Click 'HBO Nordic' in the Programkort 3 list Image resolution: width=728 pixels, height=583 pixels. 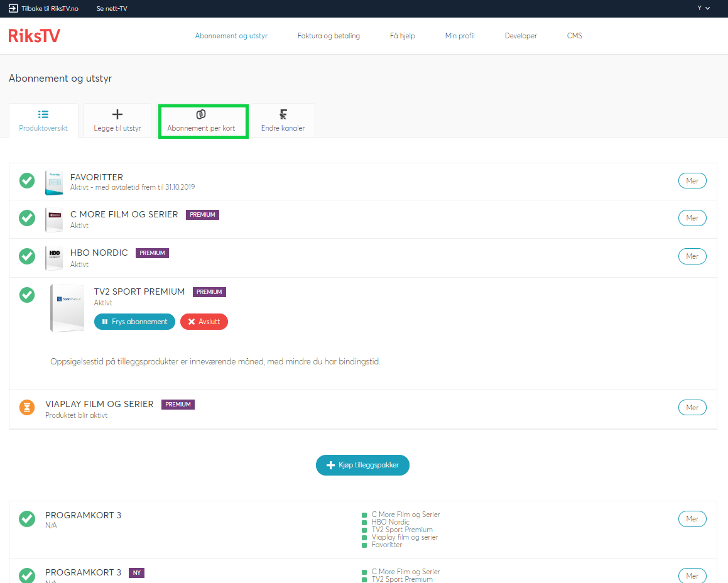391,522
